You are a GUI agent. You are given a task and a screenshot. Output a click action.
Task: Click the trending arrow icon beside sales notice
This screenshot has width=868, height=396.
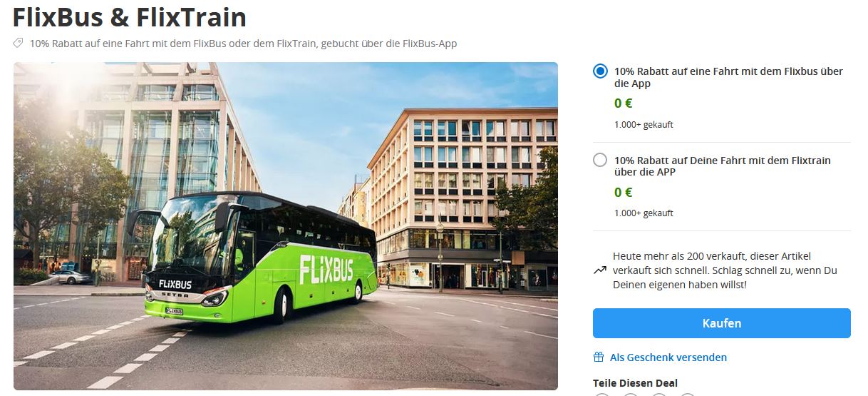[599, 270]
